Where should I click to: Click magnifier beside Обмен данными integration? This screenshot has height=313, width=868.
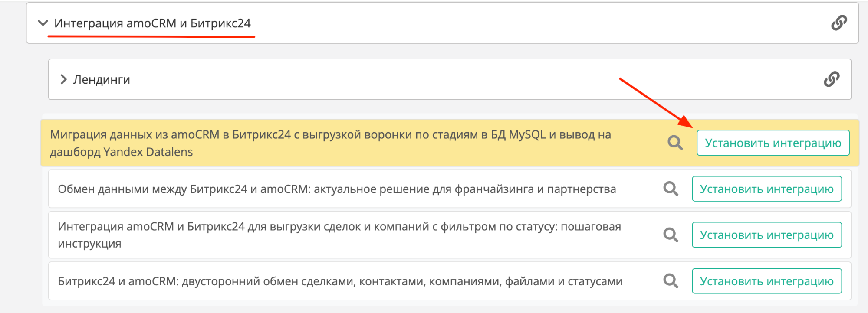click(671, 189)
